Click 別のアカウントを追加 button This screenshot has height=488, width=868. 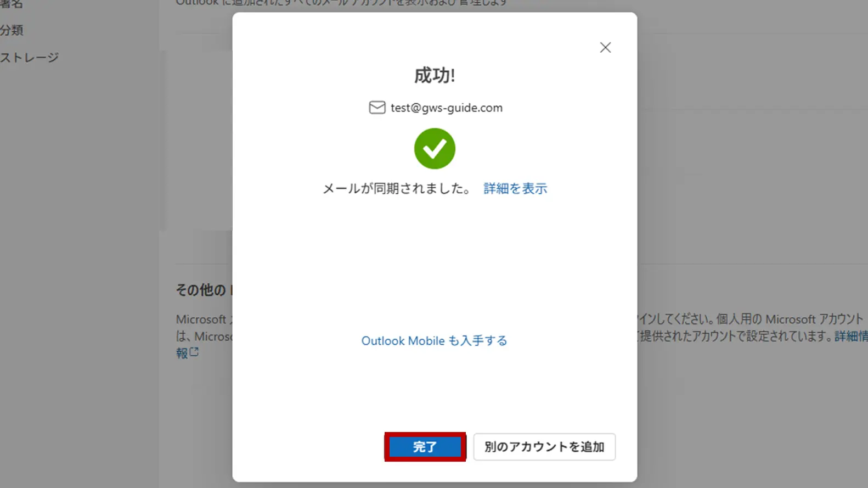pyautogui.click(x=544, y=447)
